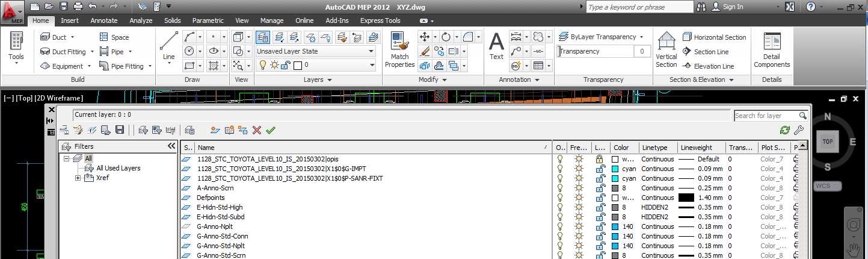
Task: Click the Section Line button
Action: [706, 52]
